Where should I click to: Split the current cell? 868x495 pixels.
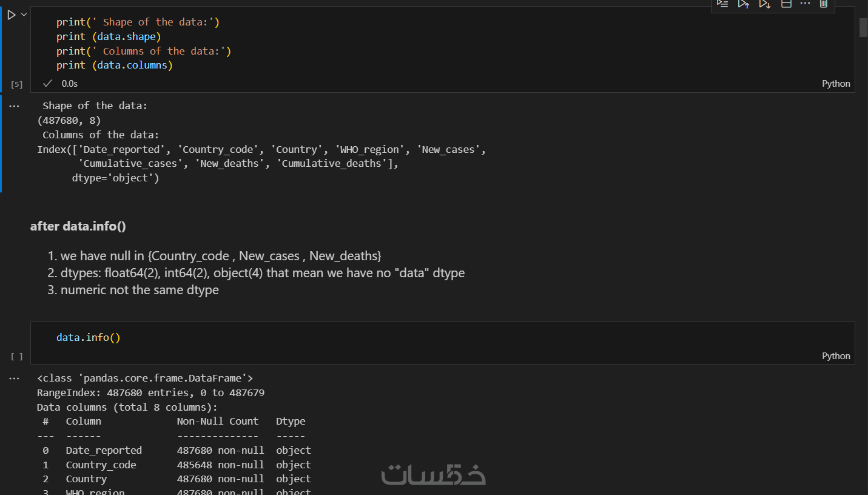786,4
